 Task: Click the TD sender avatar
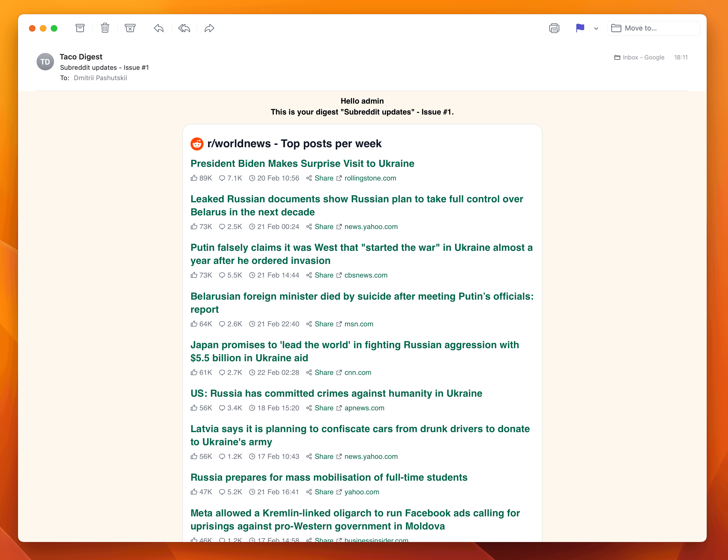click(45, 62)
